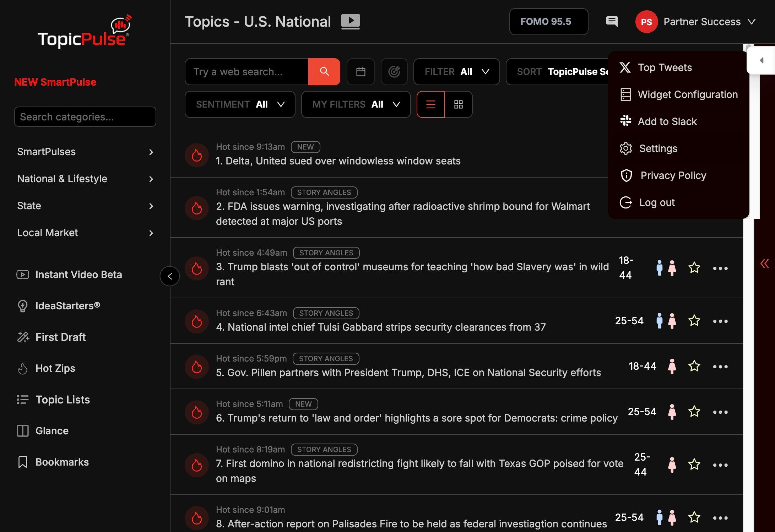Open the MY FILTERS All dropdown
The image size is (775, 532).
tap(356, 104)
